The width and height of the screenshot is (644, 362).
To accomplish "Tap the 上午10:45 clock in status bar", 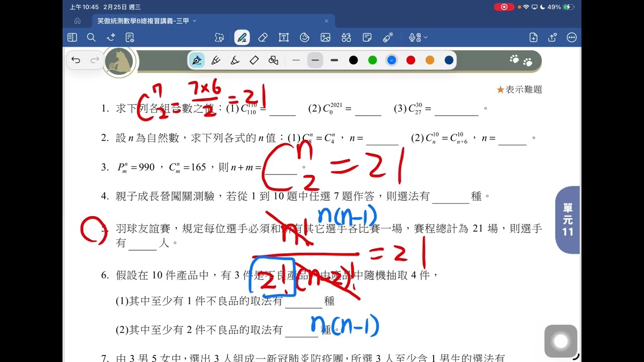I will (84, 7).
